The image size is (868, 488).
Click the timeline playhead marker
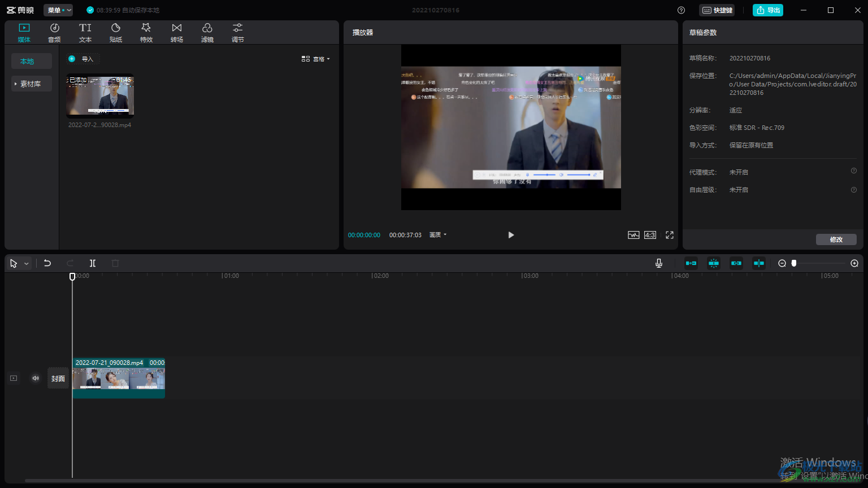72,276
